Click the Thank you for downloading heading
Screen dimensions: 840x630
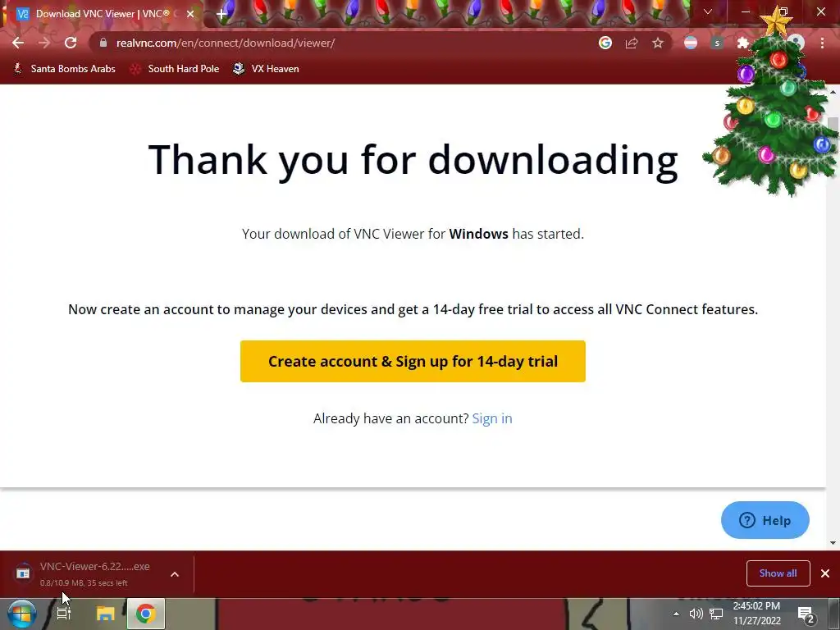pos(413,160)
